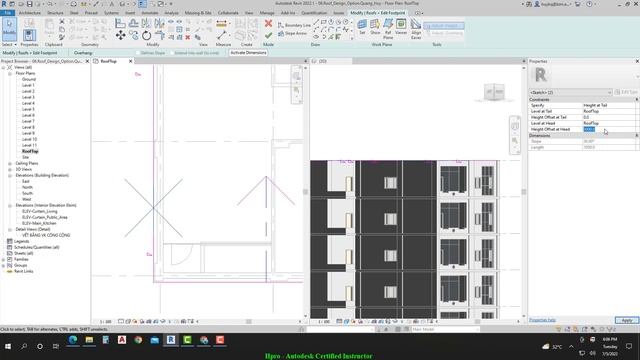This screenshot has width=640, height=360.
Task: Open the Structure ribbon tab
Action: (55, 13)
